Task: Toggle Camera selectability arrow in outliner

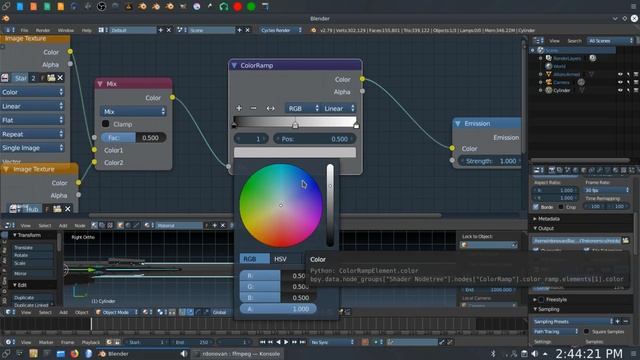Action: [629, 82]
